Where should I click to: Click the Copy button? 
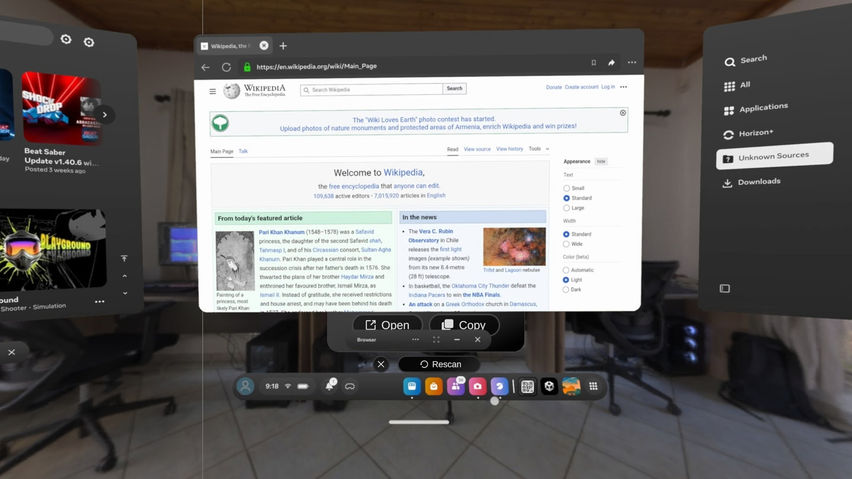(464, 325)
